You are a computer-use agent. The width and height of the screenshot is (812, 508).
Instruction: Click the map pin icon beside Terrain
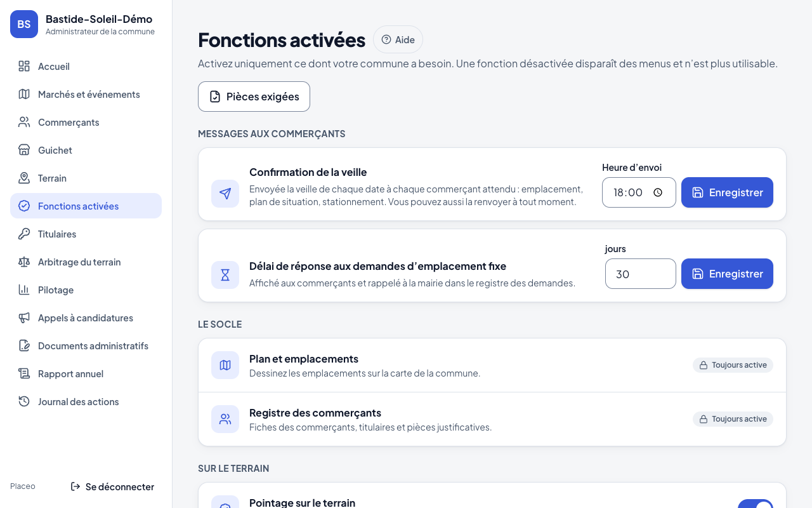(x=24, y=178)
